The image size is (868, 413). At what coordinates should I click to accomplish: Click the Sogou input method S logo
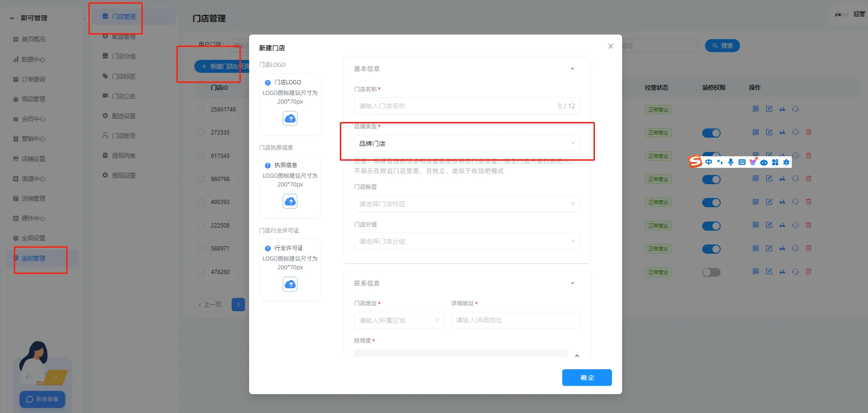click(695, 162)
